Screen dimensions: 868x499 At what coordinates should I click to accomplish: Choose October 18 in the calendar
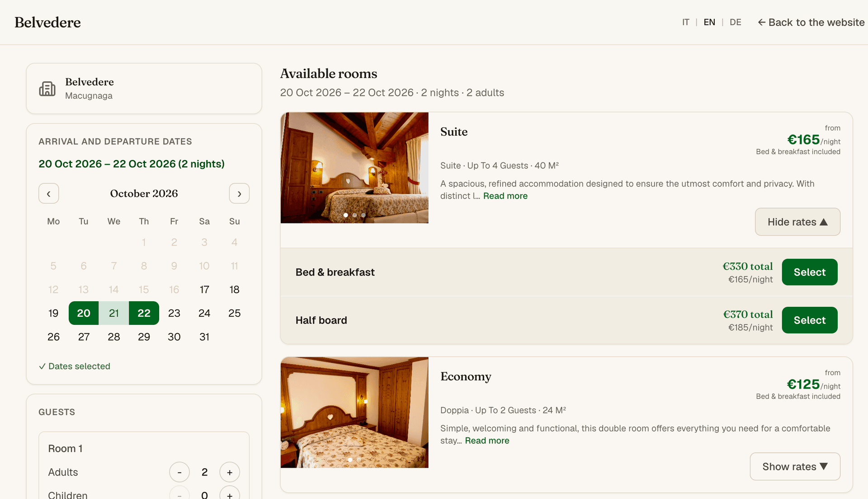[x=234, y=290]
